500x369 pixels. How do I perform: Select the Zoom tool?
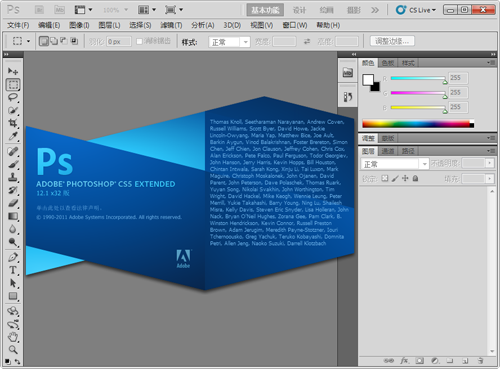pos(13,350)
